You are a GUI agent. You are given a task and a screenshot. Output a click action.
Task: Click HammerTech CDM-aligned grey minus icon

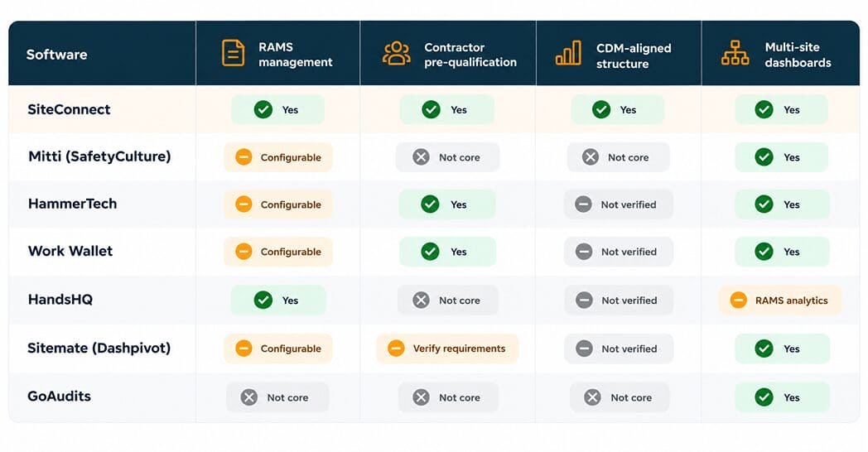coord(583,204)
